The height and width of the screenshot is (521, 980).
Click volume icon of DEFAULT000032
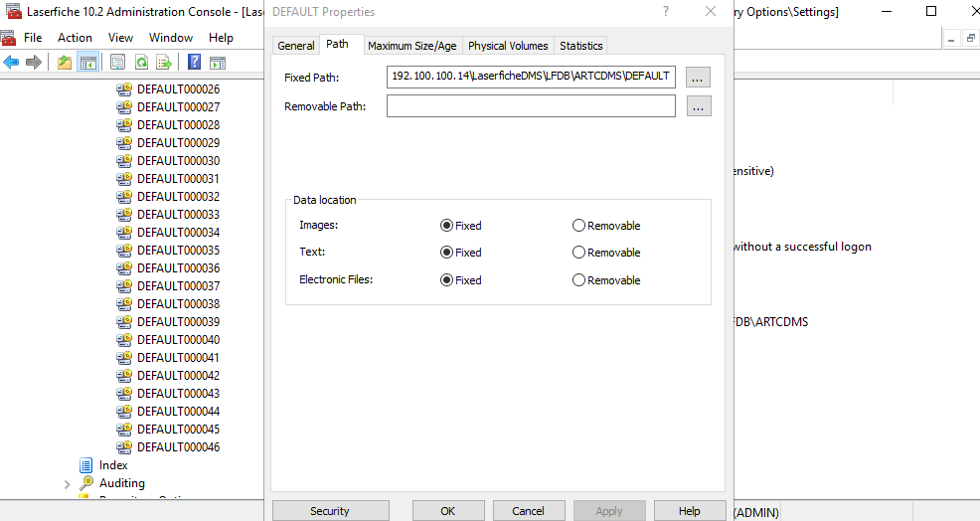coord(124,197)
